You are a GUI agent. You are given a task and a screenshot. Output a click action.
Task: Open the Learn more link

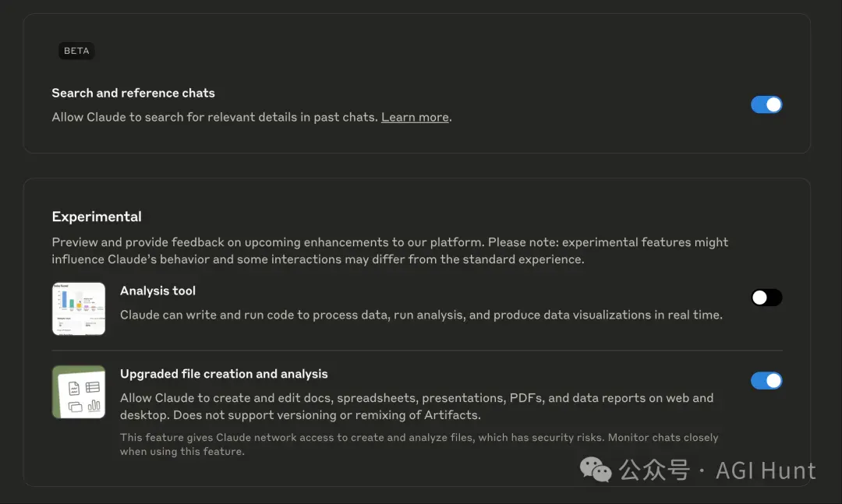pos(415,117)
